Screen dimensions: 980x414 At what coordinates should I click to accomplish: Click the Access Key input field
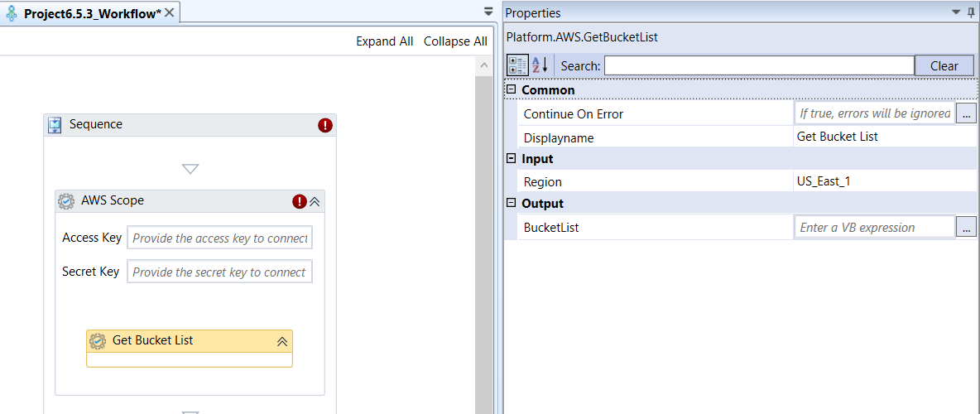click(x=219, y=238)
